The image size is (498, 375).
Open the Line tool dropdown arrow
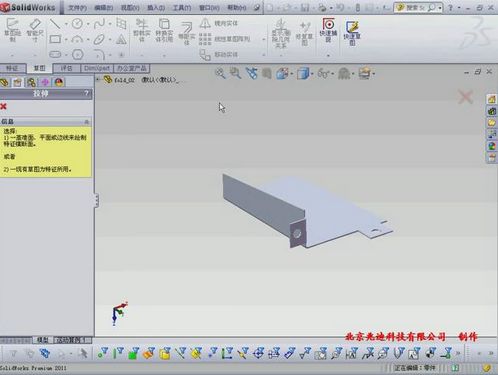pos(66,24)
